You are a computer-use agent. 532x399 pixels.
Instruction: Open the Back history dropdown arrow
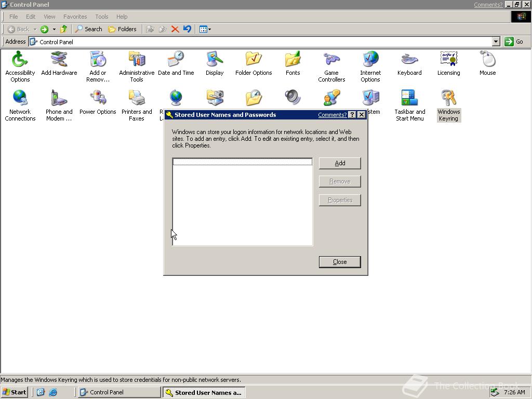click(x=35, y=29)
